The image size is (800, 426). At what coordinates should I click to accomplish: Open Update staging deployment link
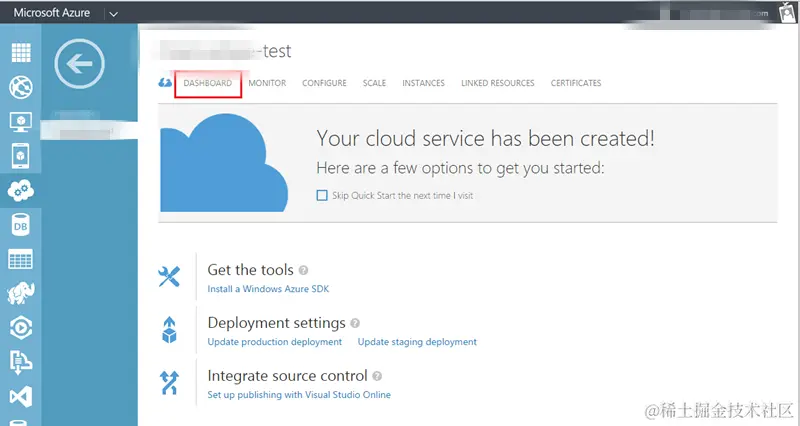tap(417, 342)
